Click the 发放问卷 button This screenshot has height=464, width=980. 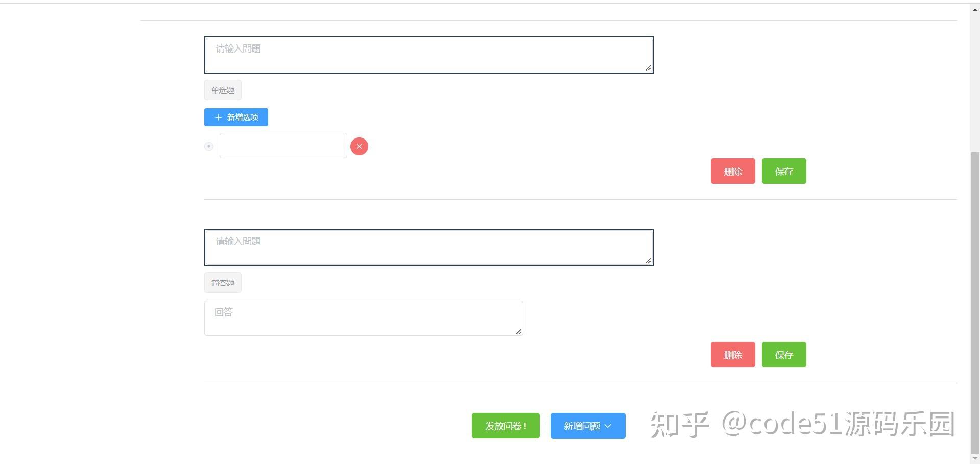[506, 426]
